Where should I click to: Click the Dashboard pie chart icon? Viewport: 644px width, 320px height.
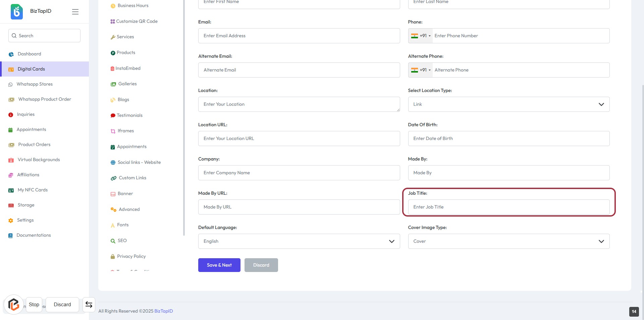[11, 54]
